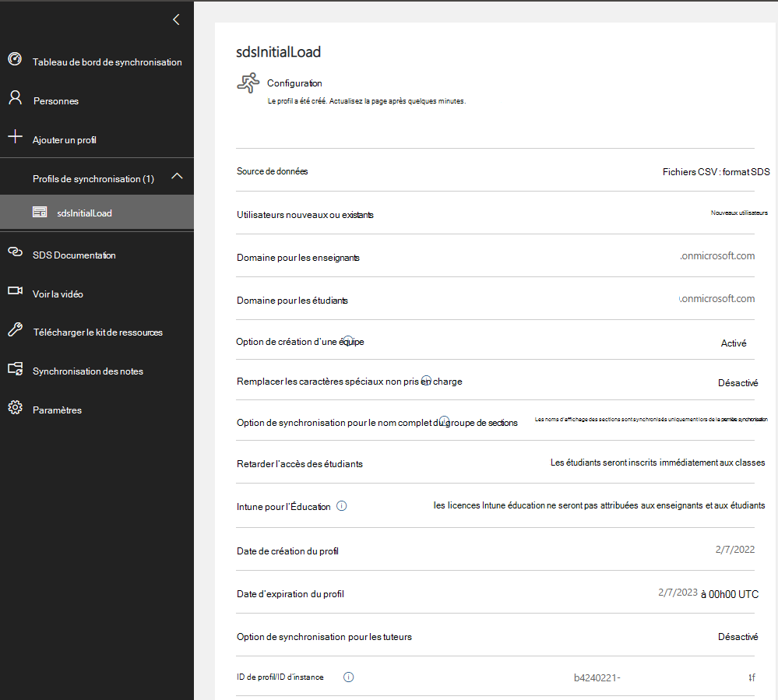Click the plus icon for Ajouter un profil
Screen dimensions: 778x700
pyautogui.click(x=14, y=137)
